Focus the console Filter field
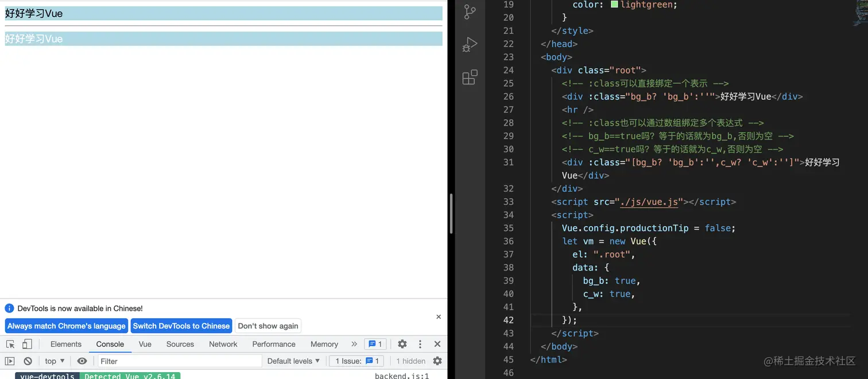Screen dimensions: 868x379 click(x=180, y=361)
